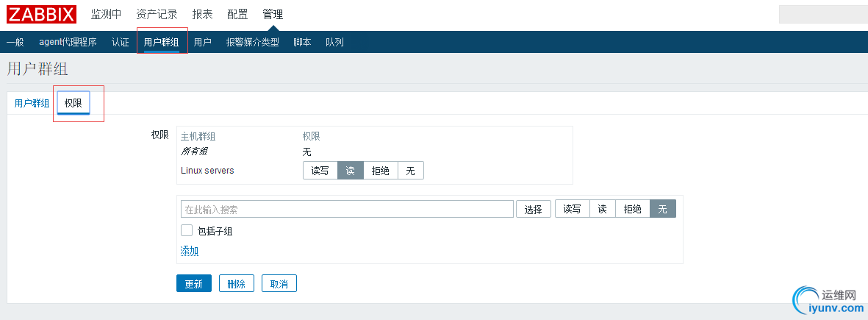Image resolution: width=868 pixels, height=320 pixels.
Task: Open the 配置 menu
Action: (237, 15)
